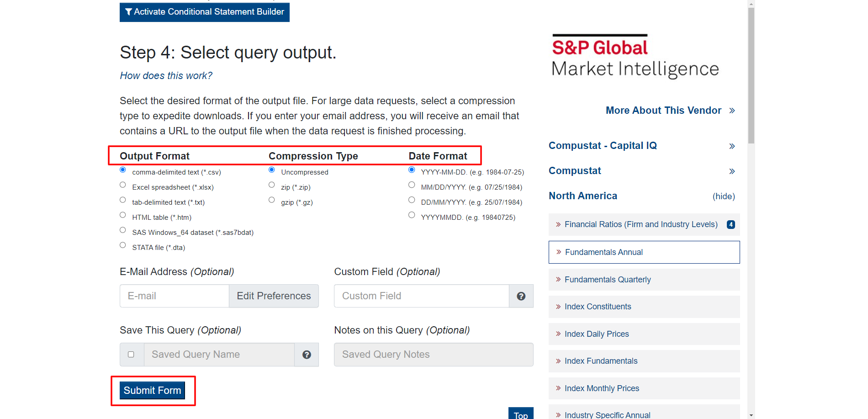Expand Compustat - Capital IQ chevron
The width and height of the screenshot is (868, 419).
[732, 146]
